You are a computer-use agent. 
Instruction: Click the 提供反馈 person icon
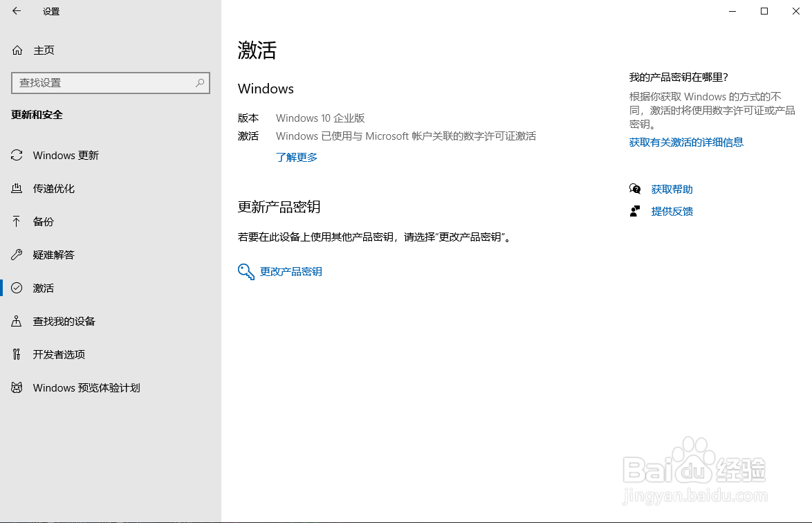[x=635, y=211]
